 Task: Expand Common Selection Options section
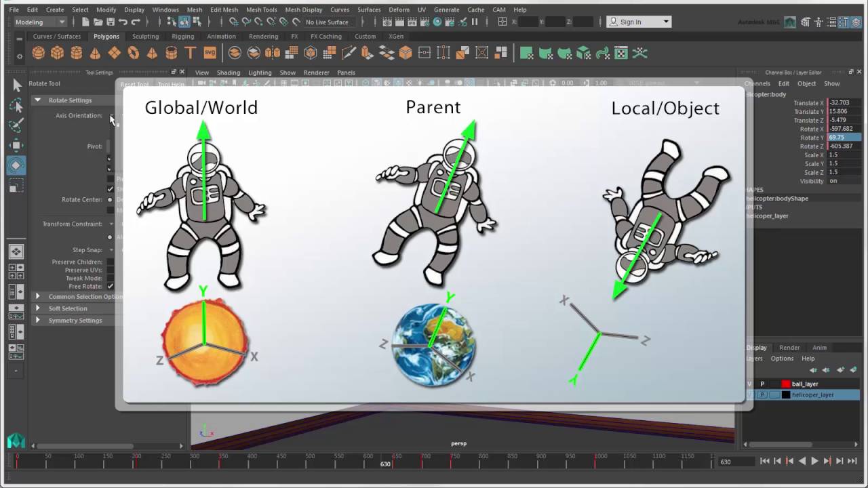pyautogui.click(x=38, y=296)
